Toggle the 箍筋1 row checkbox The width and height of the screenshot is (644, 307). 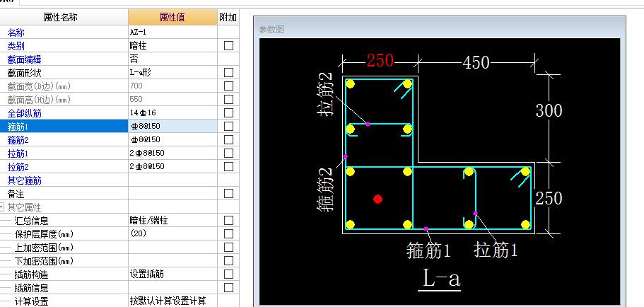click(228, 126)
